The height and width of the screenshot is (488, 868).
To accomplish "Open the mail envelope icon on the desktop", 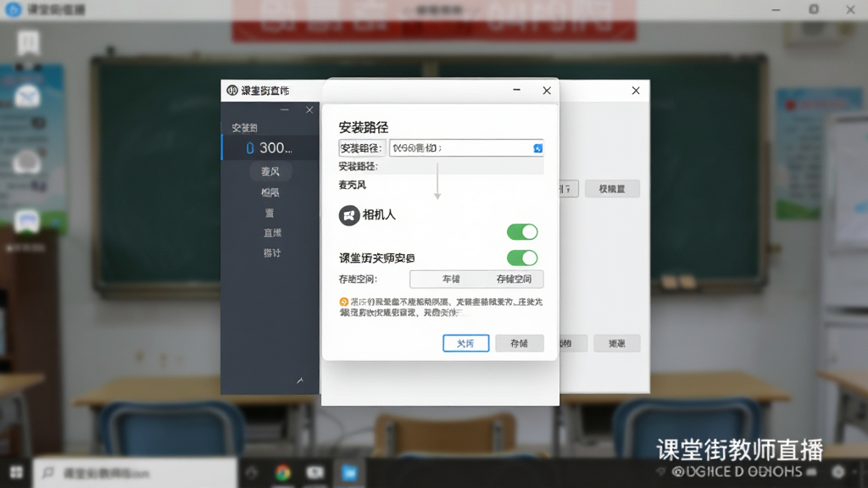I will pyautogui.click(x=27, y=97).
